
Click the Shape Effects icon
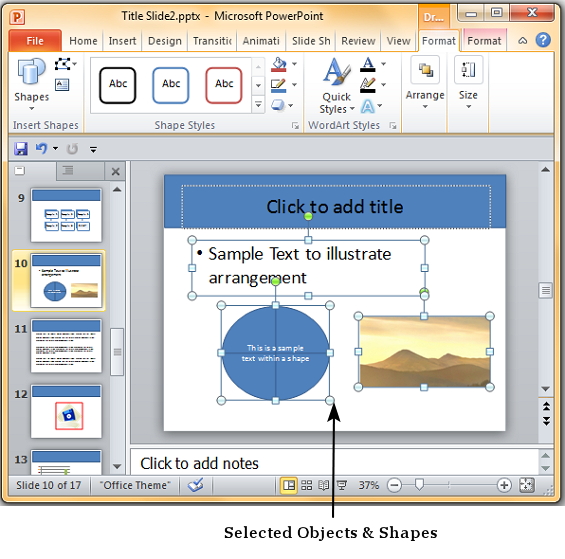(278, 105)
